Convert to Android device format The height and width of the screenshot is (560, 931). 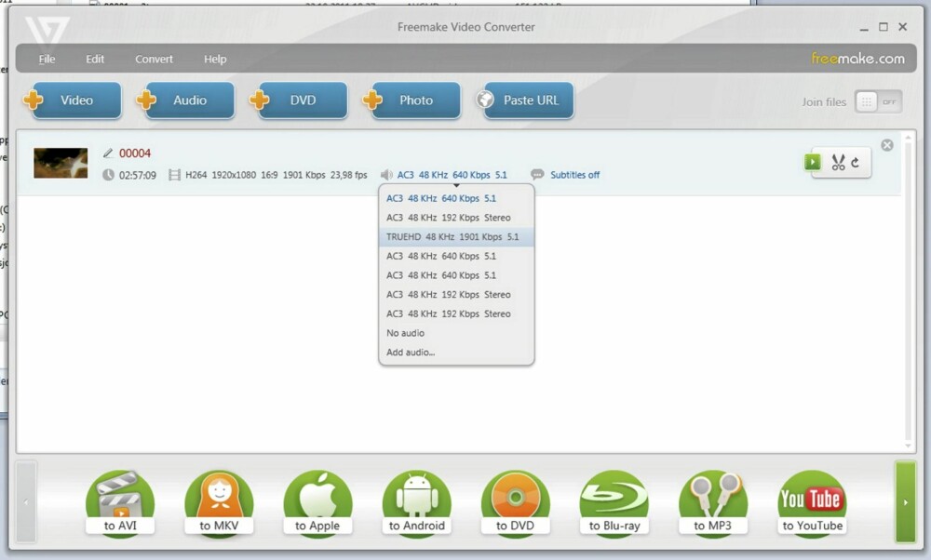pos(417,503)
